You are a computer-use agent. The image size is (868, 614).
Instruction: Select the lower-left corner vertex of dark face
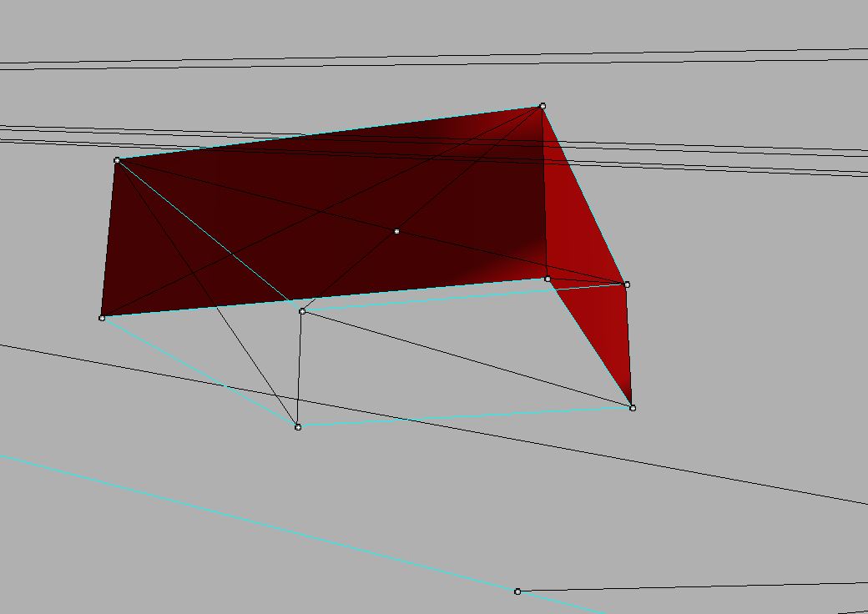click(x=103, y=318)
